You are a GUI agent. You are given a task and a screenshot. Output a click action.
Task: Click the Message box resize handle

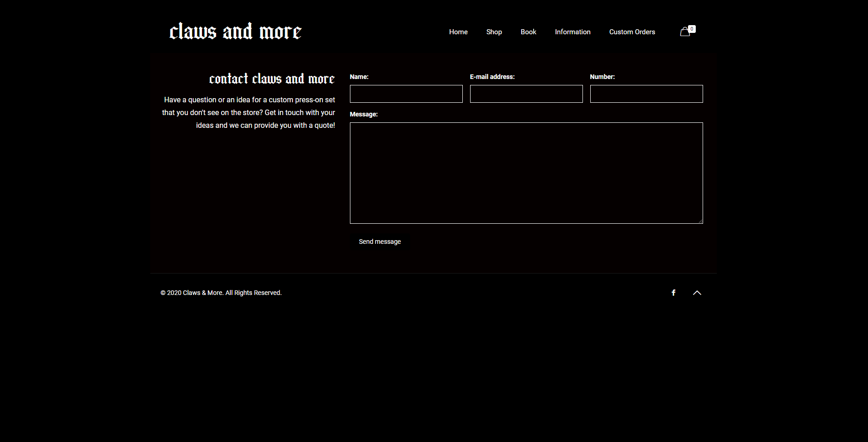click(700, 221)
